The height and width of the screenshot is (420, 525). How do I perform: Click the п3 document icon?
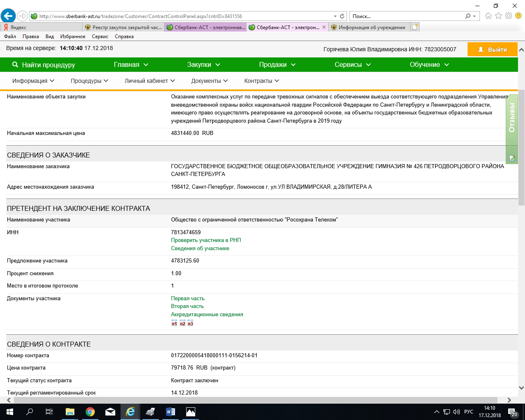point(190,324)
